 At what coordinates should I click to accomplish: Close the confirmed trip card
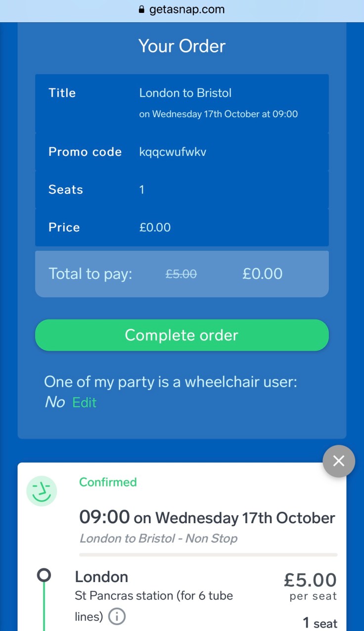click(x=338, y=461)
